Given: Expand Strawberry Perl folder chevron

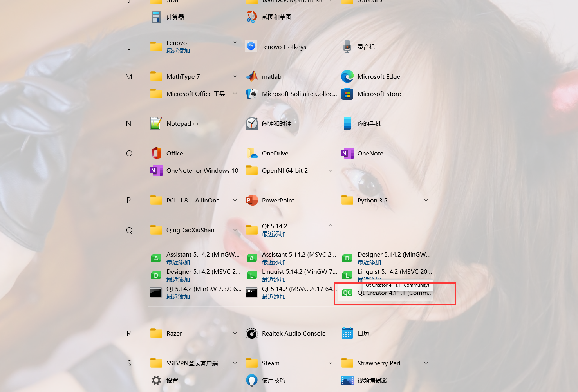Looking at the screenshot, I should click(426, 363).
